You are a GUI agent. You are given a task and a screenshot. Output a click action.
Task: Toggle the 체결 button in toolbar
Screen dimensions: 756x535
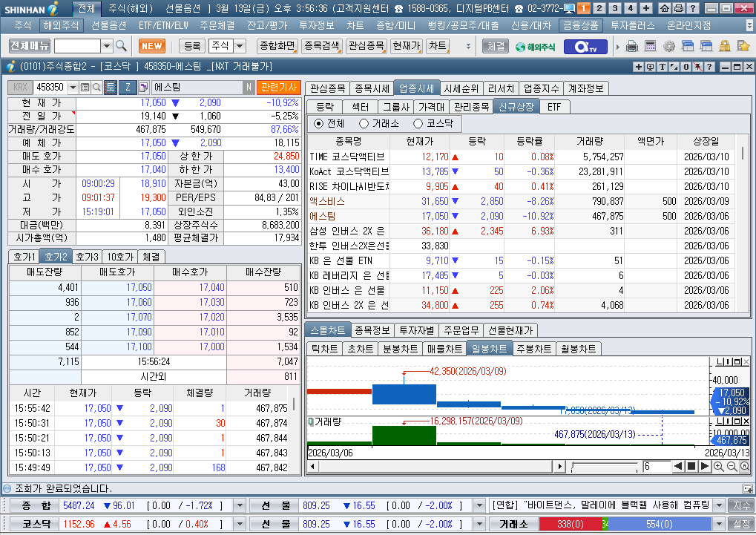coord(496,46)
